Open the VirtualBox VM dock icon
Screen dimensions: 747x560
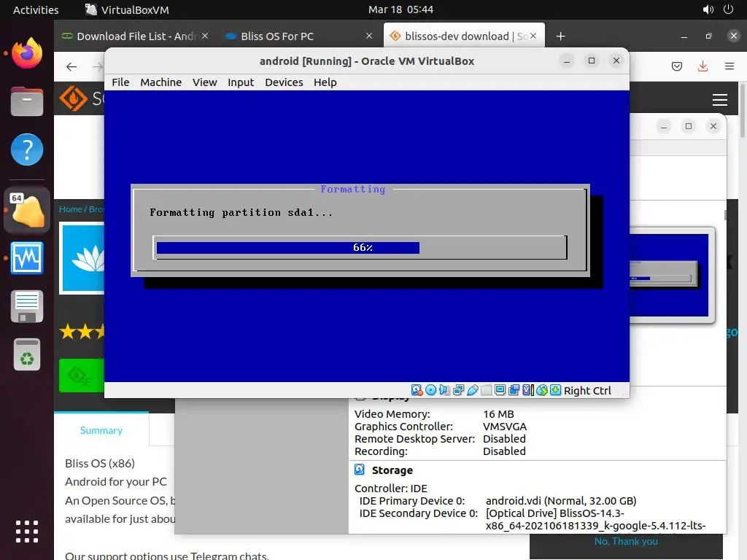[27, 210]
